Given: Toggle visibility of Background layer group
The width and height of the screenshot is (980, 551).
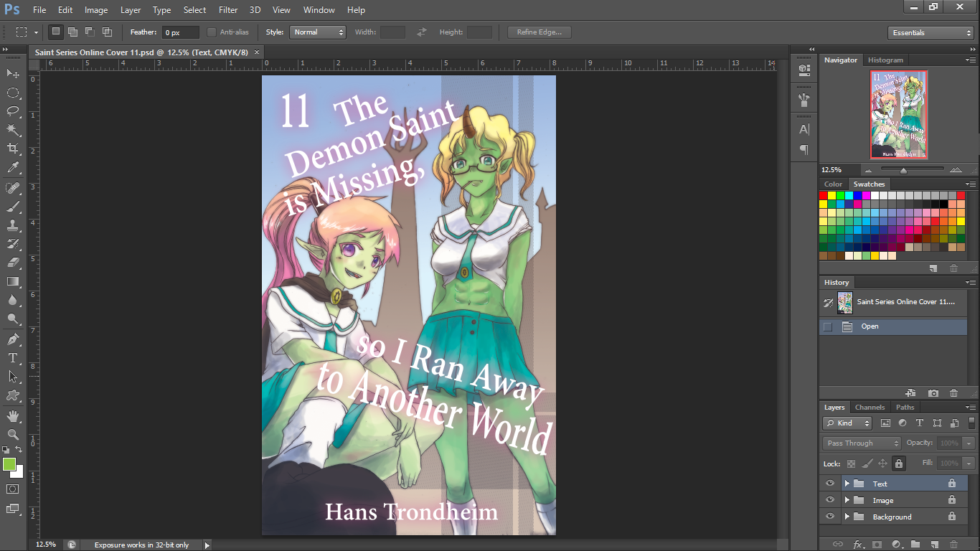Looking at the screenshot, I should pyautogui.click(x=830, y=517).
